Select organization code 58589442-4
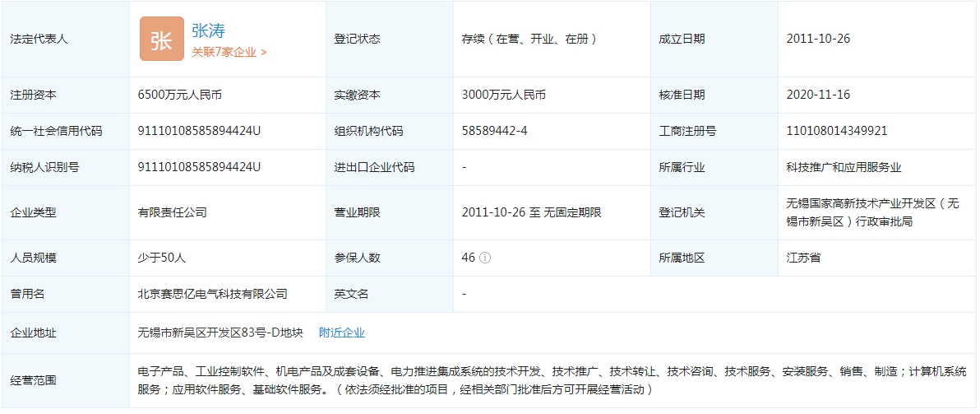The width and height of the screenshot is (980, 414). pyautogui.click(x=495, y=131)
